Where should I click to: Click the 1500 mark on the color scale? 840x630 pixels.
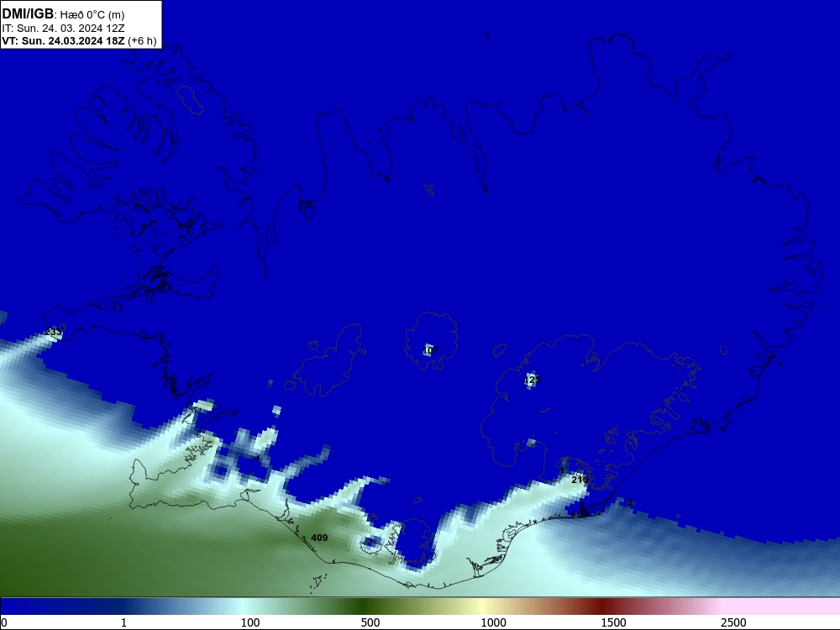[x=613, y=622]
